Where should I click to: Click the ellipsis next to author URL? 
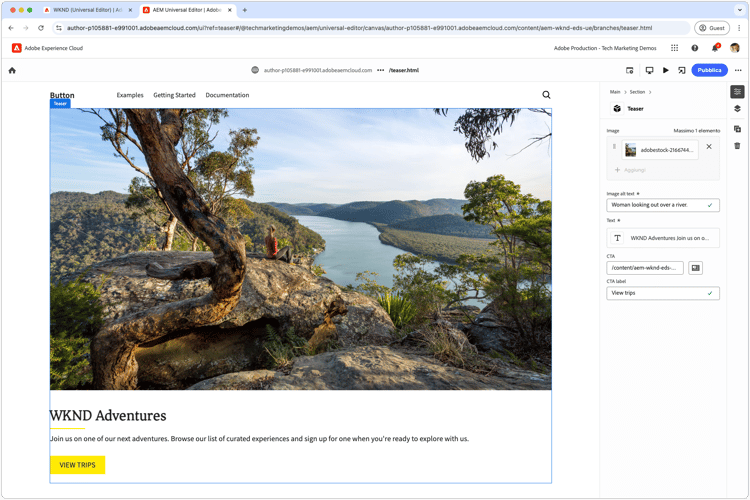380,70
